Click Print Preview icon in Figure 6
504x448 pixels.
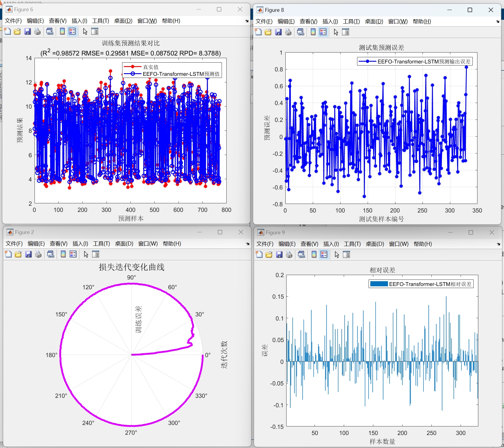pyautogui.click(x=50, y=31)
